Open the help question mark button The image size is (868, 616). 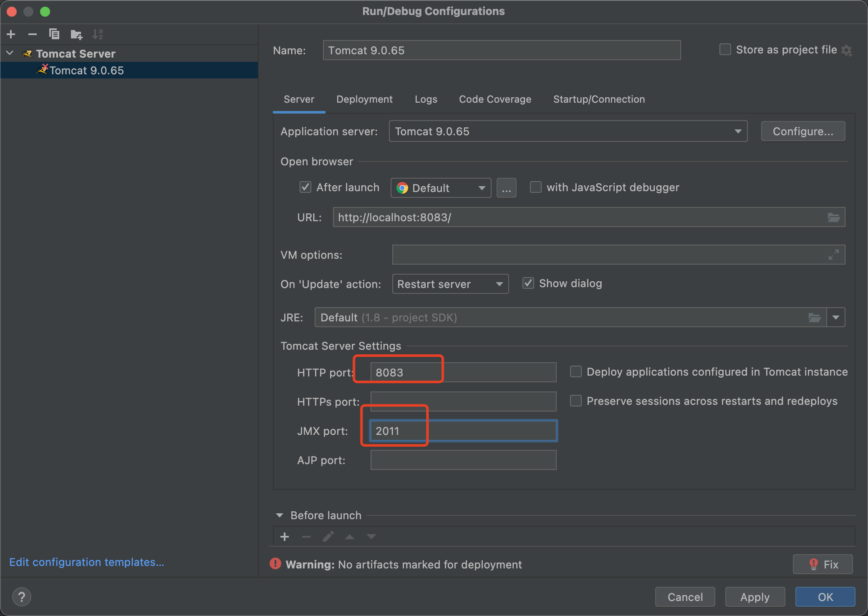pos(22,597)
